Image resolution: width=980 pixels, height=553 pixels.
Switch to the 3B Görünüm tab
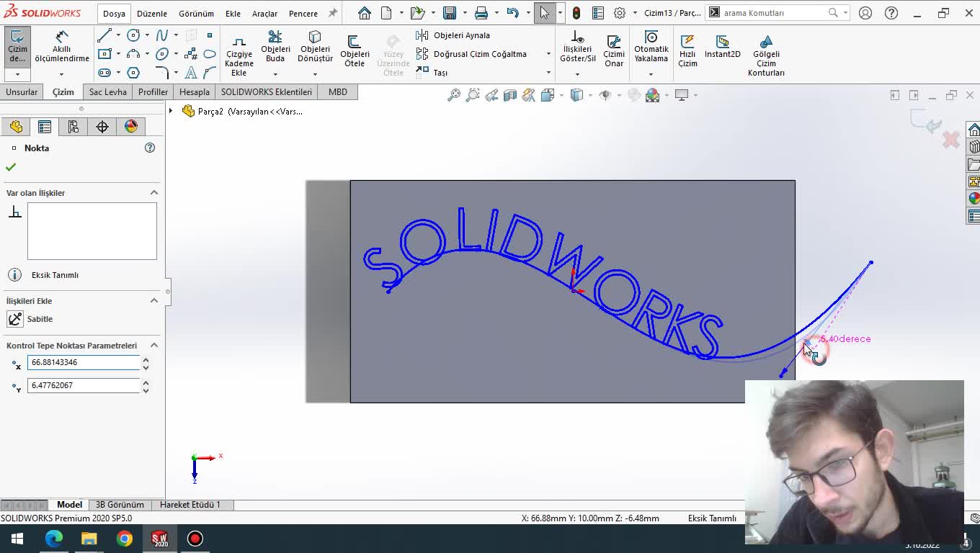click(120, 505)
